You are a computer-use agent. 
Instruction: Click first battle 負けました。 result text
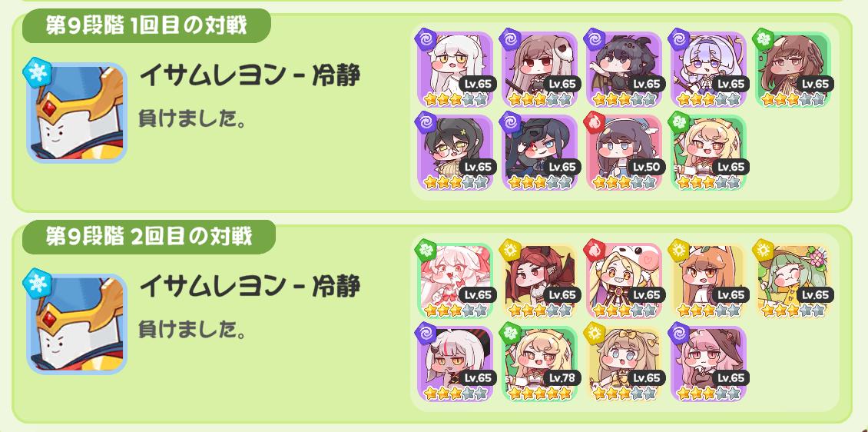pos(192,120)
